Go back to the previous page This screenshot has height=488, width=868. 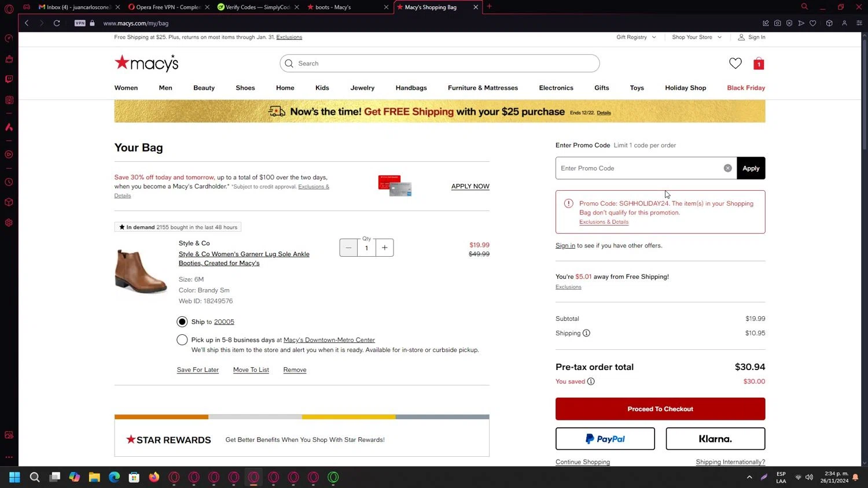point(27,23)
